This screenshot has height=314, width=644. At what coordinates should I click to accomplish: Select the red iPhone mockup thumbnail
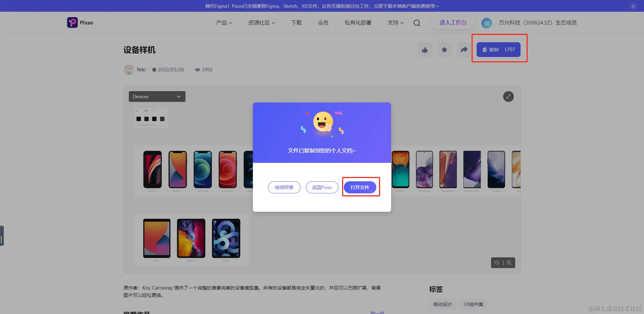228,170
